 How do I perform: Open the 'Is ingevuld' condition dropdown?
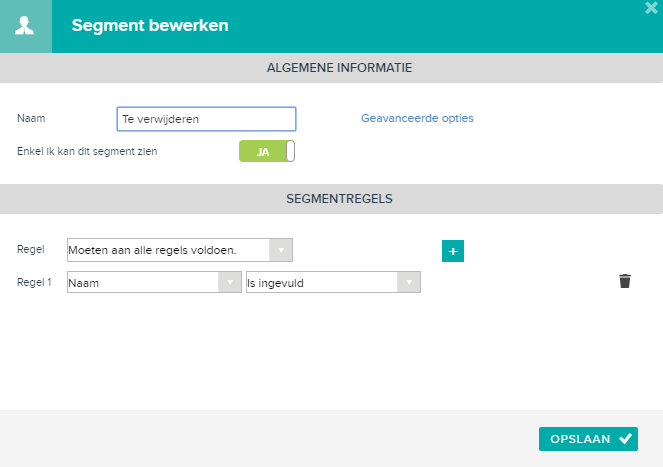[333, 282]
